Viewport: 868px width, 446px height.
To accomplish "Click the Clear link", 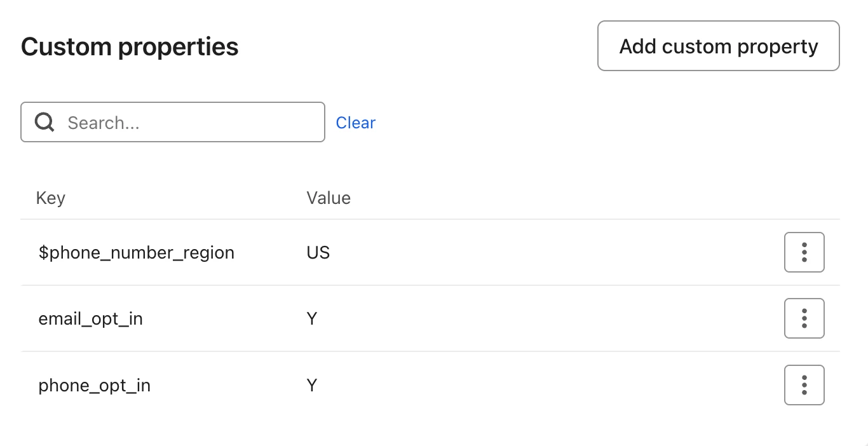I will pyautogui.click(x=355, y=123).
